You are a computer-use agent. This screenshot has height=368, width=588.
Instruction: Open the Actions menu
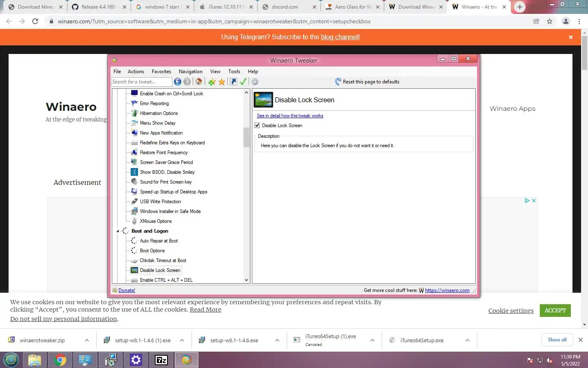tap(136, 72)
